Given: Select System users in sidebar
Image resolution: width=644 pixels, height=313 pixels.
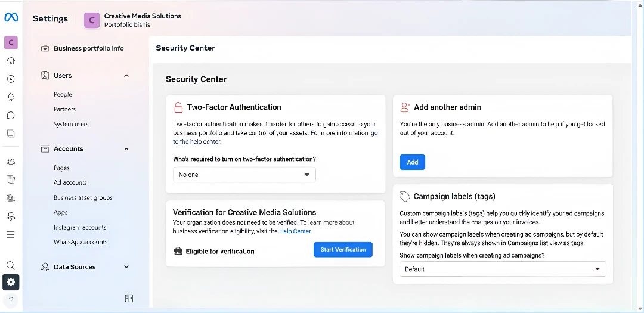Looking at the screenshot, I should 71,124.
